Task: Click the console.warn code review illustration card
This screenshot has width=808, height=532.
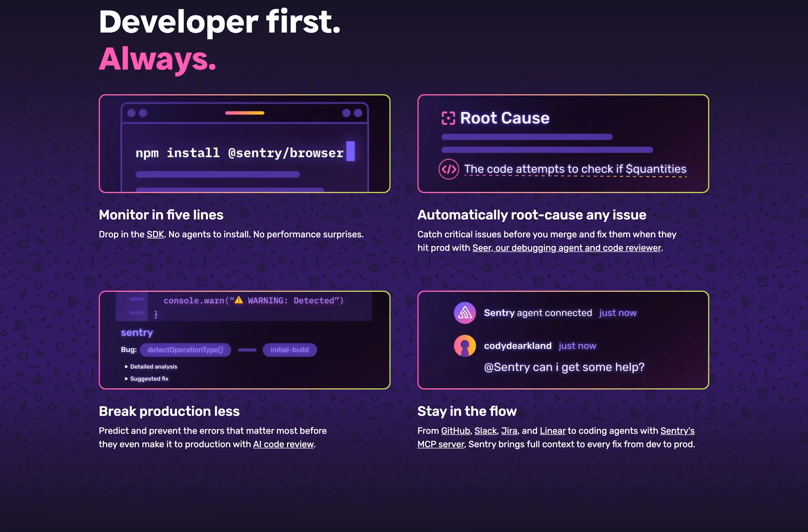Action: click(x=244, y=340)
